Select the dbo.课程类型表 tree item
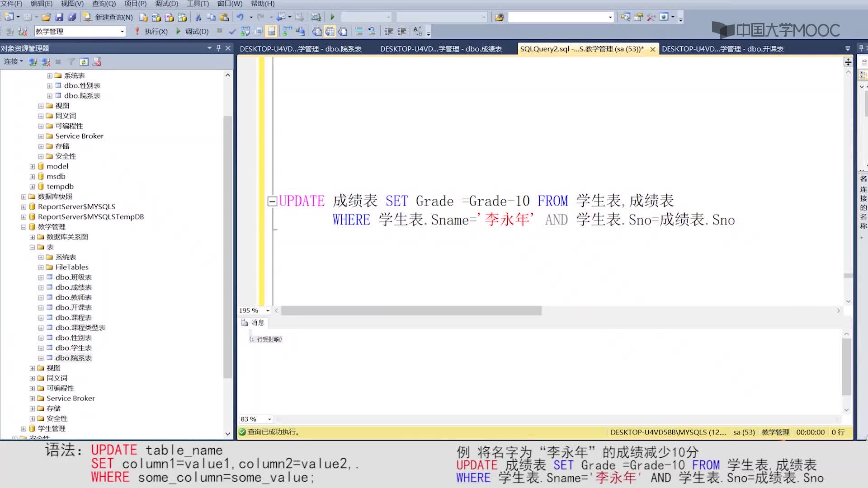Image resolution: width=868 pixels, height=488 pixels. pyautogui.click(x=80, y=328)
